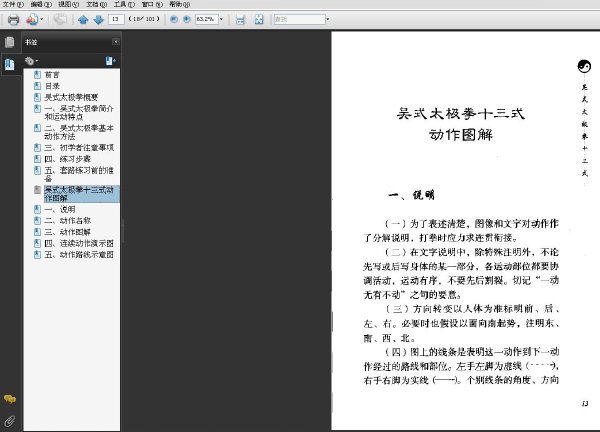Click the find search box

click(x=300, y=19)
